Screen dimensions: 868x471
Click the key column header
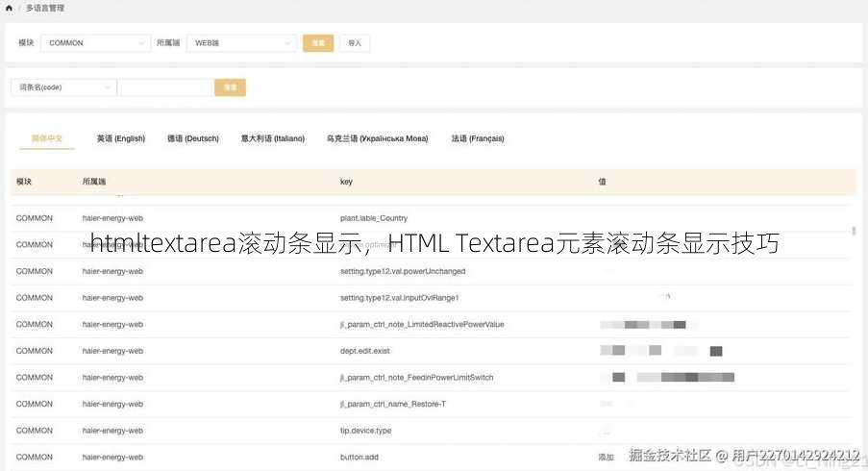pyautogui.click(x=347, y=182)
